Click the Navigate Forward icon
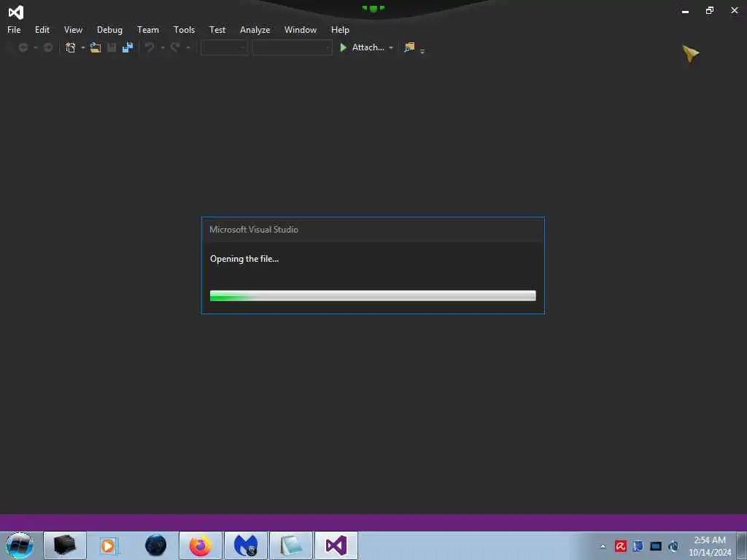Image resolution: width=747 pixels, height=560 pixels. (48, 47)
